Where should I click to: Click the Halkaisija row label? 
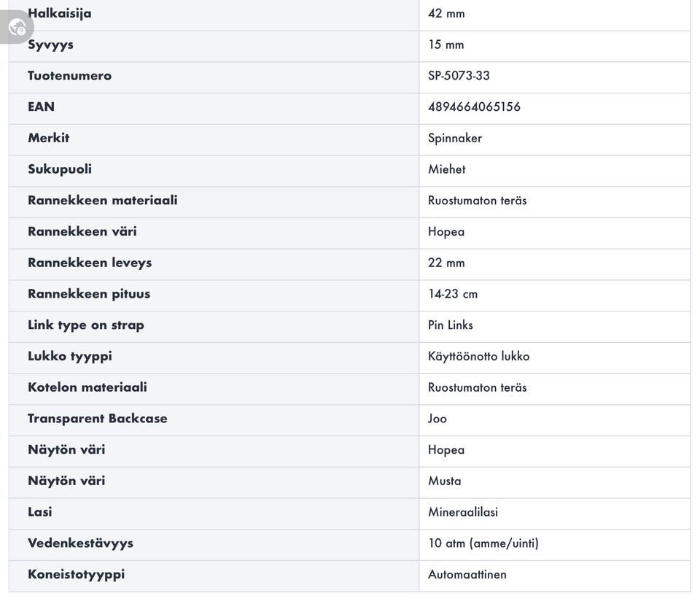click(x=60, y=13)
